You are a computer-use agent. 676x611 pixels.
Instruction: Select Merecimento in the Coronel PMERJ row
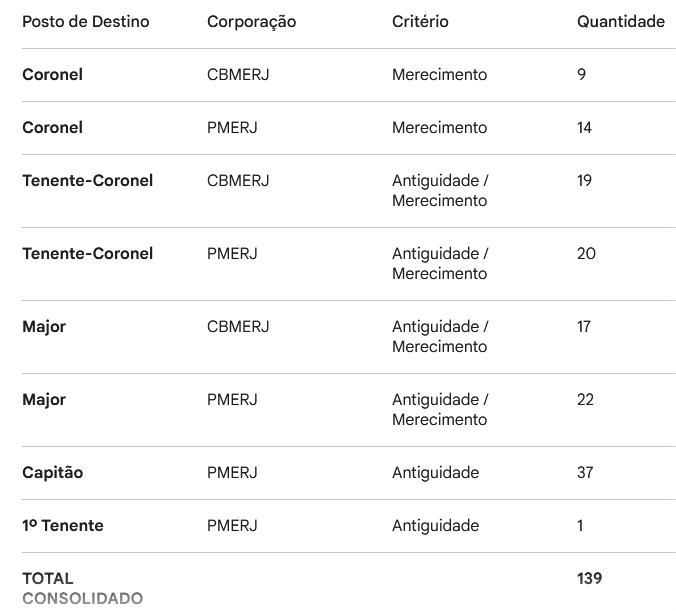439,127
